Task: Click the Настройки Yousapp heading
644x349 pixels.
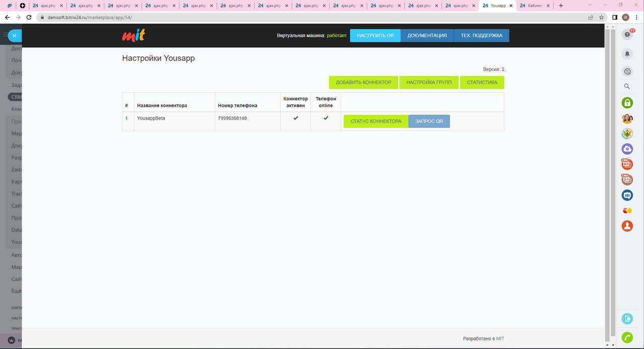Action: point(158,58)
